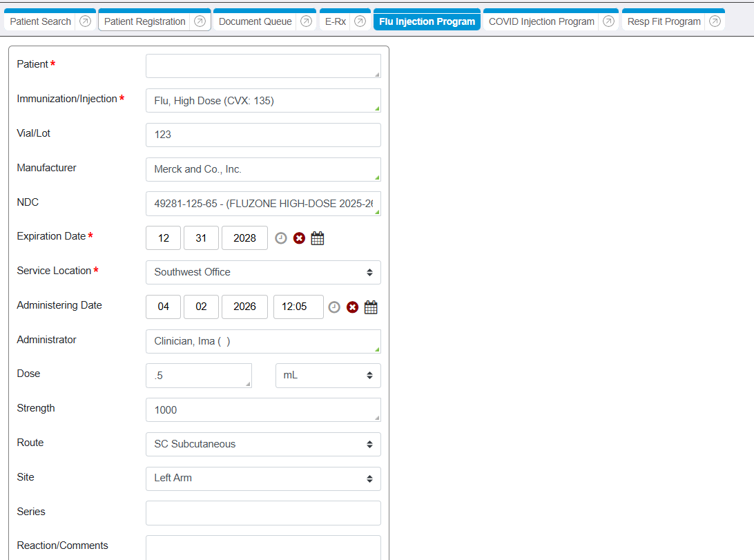Set Administering Date to now via clock icon
Image resolution: width=754 pixels, height=560 pixels.
334,307
